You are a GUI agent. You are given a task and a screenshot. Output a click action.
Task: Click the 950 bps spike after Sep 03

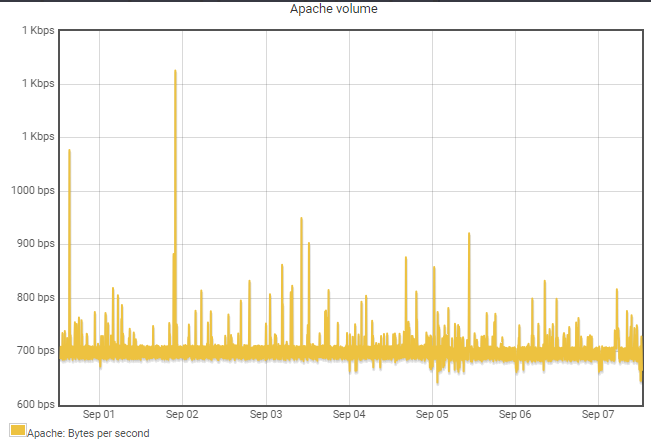[x=301, y=281]
